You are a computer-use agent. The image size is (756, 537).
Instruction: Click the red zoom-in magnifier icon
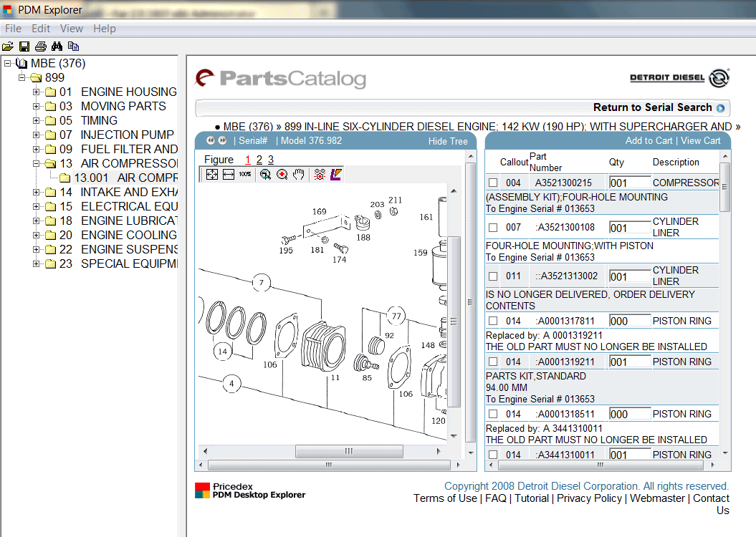pos(282,175)
